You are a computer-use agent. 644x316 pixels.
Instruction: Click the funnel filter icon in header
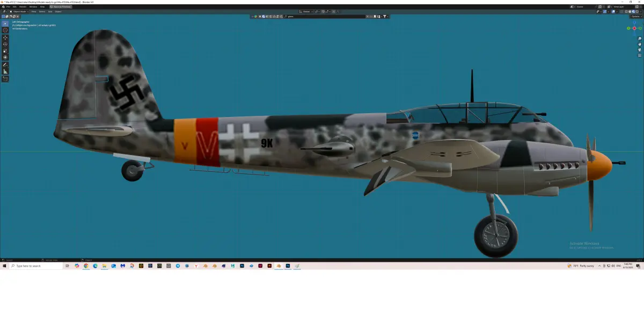[x=385, y=17]
